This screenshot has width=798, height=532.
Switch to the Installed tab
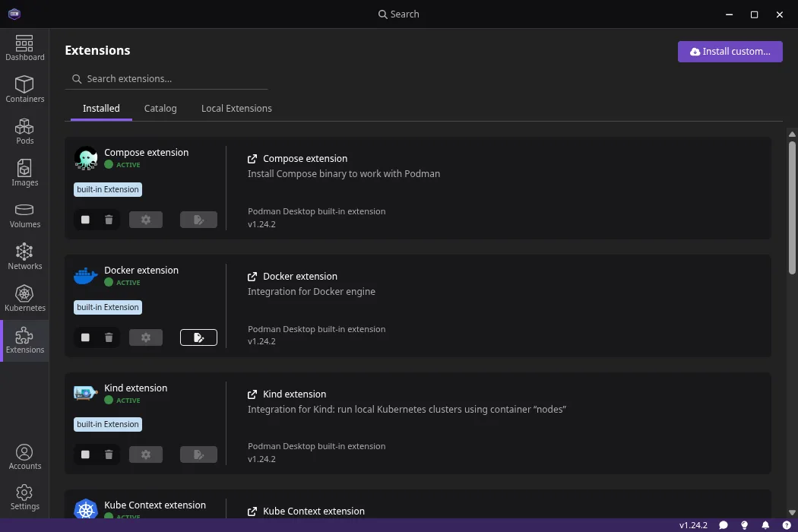tap(101, 109)
